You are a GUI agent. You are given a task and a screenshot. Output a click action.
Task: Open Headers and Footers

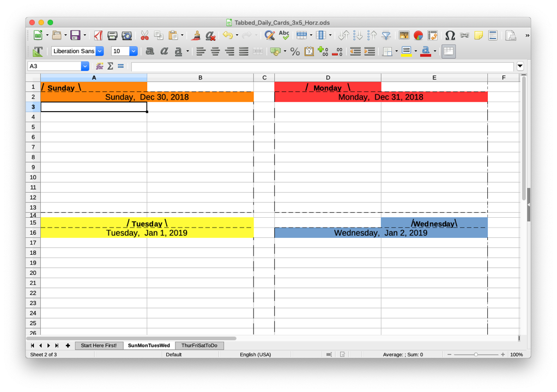coord(493,35)
